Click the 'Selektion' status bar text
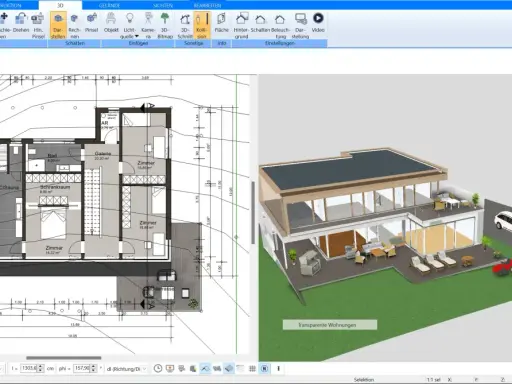Image resolution: width=512 pixels, height=384 pixels. [x=364, y=380]
